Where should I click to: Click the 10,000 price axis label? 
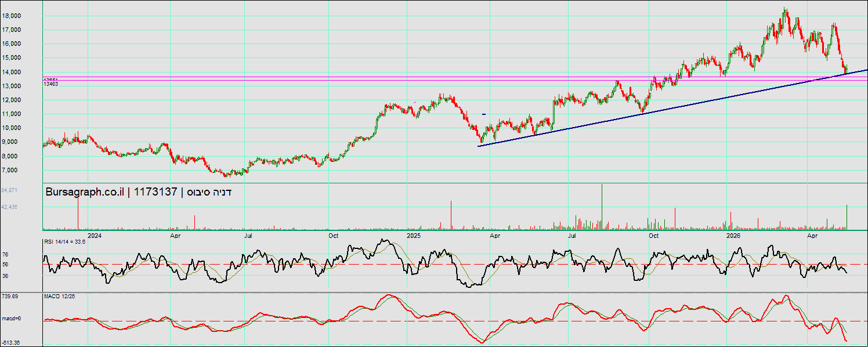[x=12, y=128]
